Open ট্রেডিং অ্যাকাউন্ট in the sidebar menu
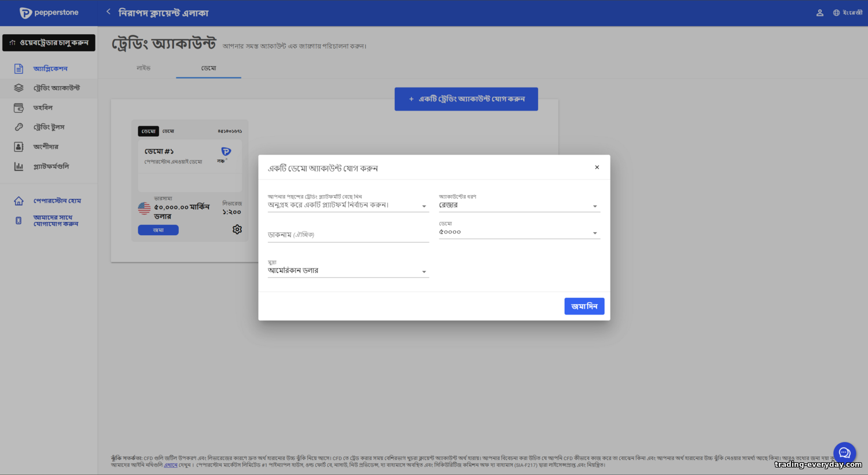This screenshot has height=475, width=868. (57, 88)
